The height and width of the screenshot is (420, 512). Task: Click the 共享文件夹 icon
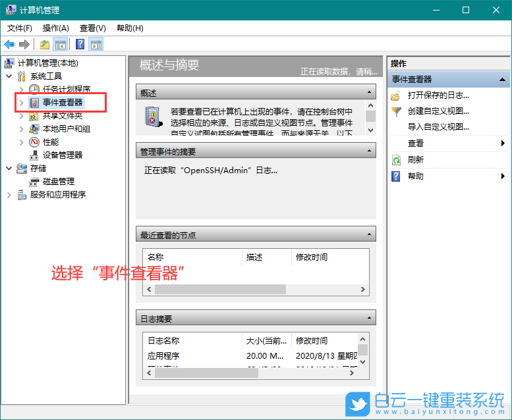click(34, 116)
